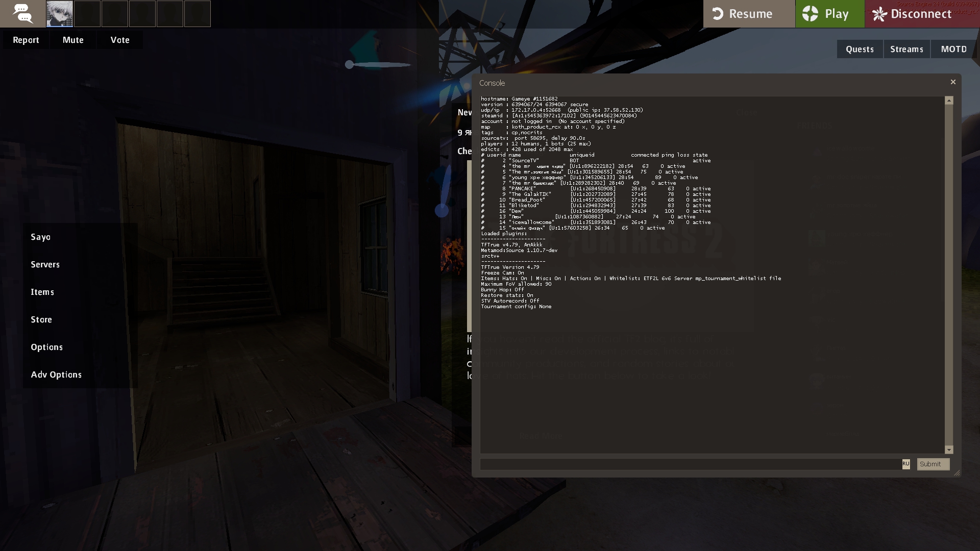The height and width of the screenshot is (551, 980).
Task: Switch to the Streams tab
Action: [906, 49]
